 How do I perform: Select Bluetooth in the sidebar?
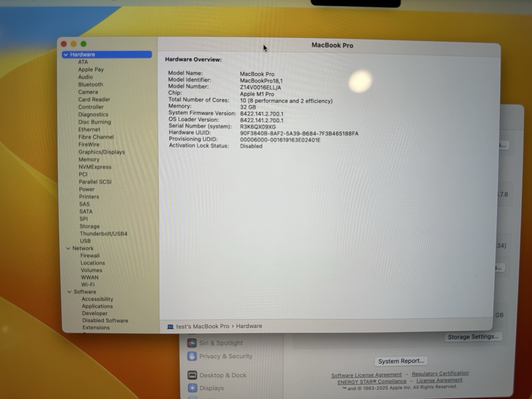click(x=90, y=84)
